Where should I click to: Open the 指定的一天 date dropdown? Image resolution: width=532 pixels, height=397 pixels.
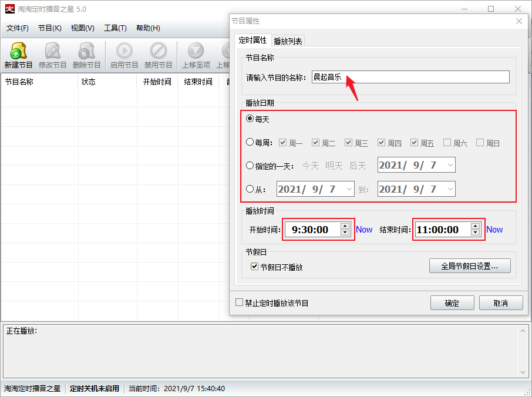[450, 166]
